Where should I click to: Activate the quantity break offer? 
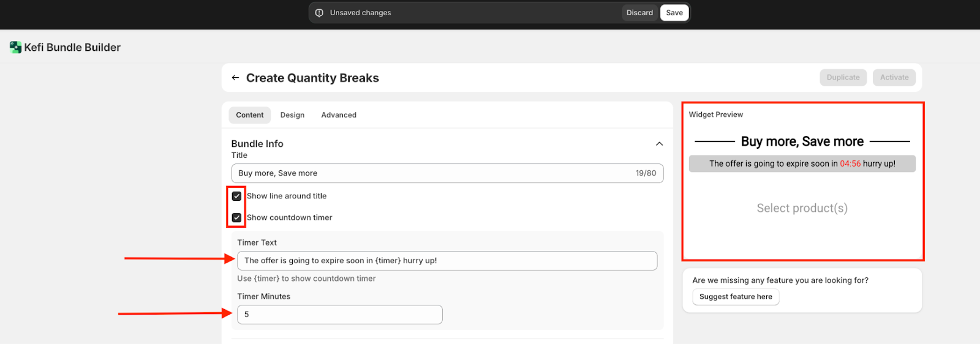(894, 78)
